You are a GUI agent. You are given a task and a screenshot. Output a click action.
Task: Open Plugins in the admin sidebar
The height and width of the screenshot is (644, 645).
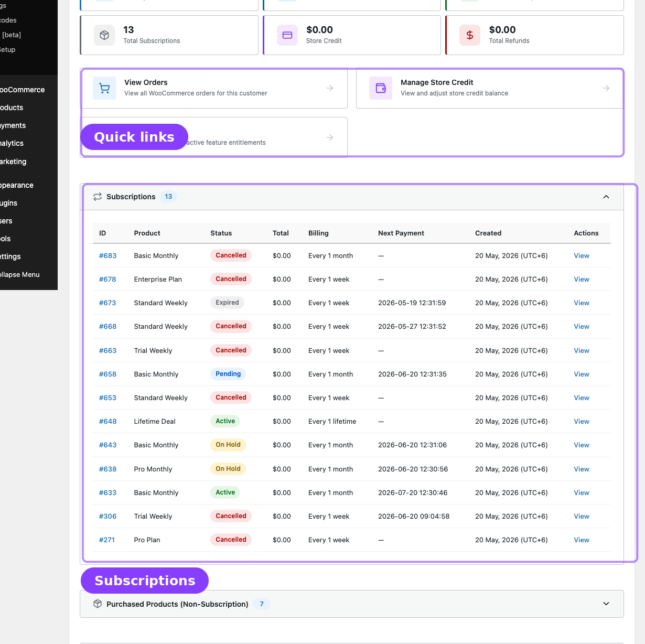click(x=8, y=203)
